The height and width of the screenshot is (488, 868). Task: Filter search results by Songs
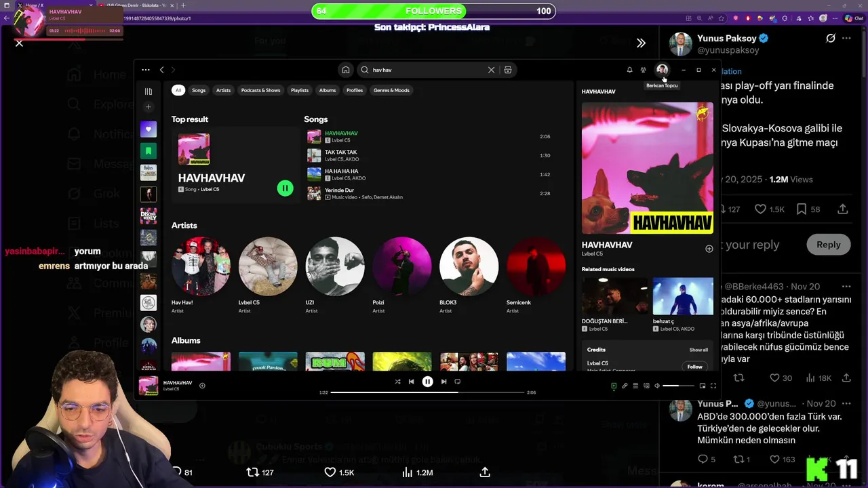point(199,90)
